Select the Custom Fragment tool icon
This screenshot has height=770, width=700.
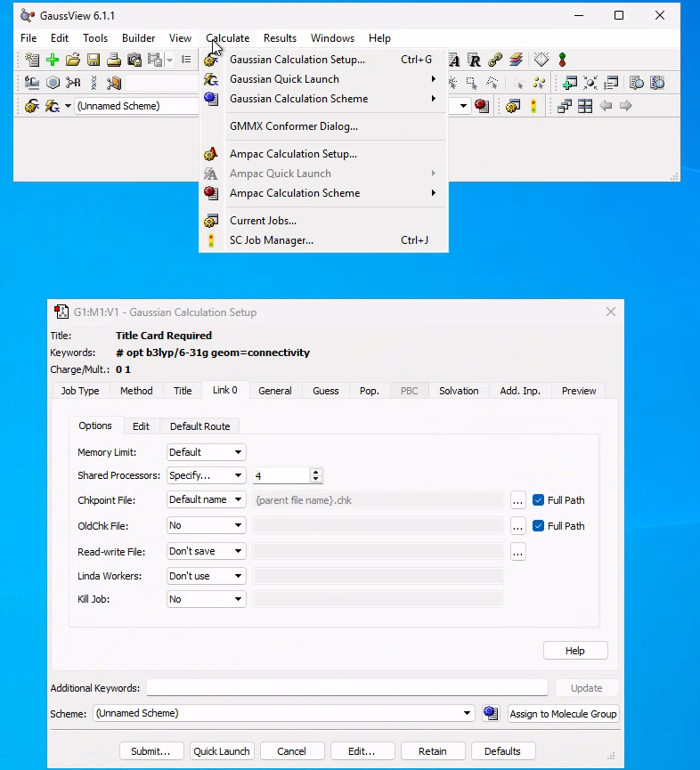[114, 83]
